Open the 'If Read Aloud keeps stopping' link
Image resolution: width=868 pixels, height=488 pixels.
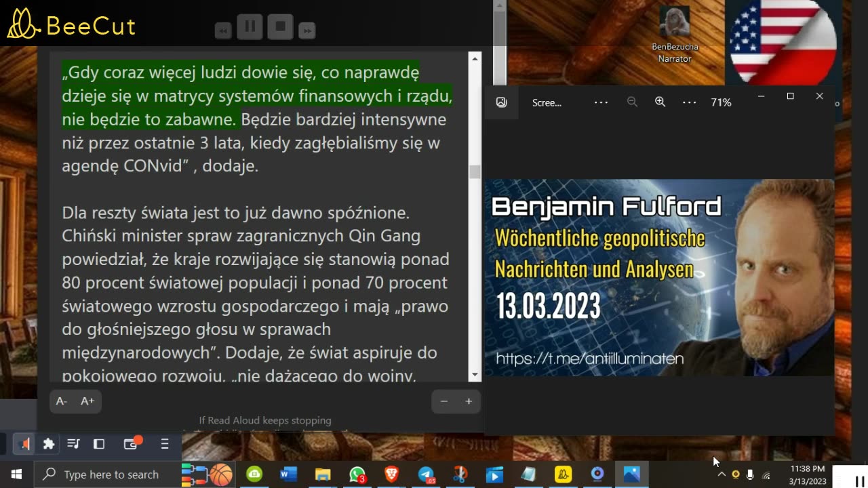click(x=265, y=420)
